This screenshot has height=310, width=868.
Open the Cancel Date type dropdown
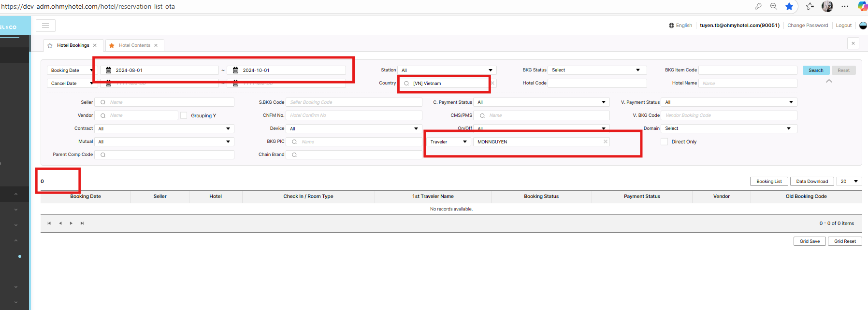tap(72, 84)
